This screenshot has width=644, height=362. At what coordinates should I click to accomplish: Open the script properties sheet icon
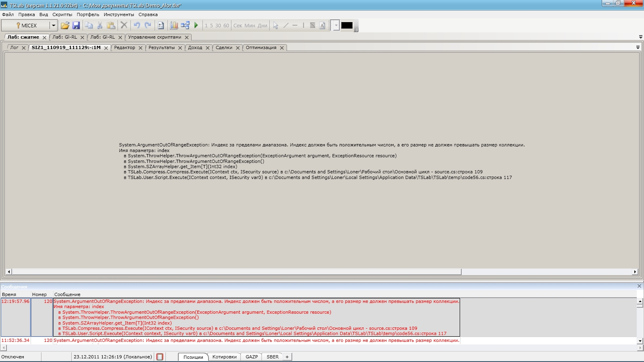[161, 25]
